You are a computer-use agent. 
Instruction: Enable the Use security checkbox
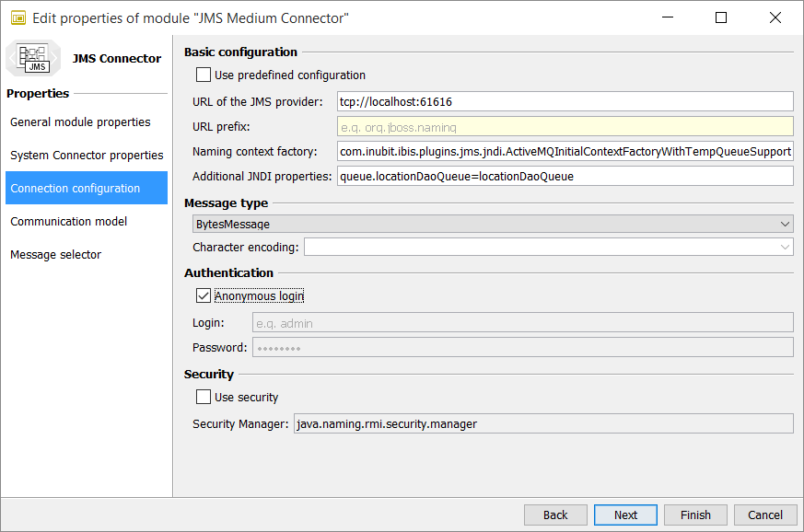(203, 398)
